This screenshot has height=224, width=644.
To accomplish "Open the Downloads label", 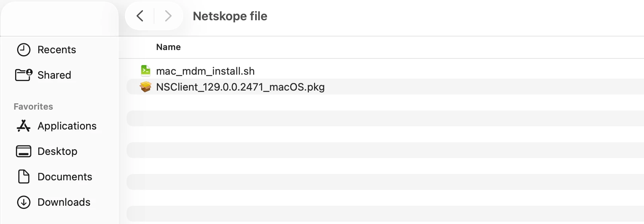I will [x=64, y=202].
